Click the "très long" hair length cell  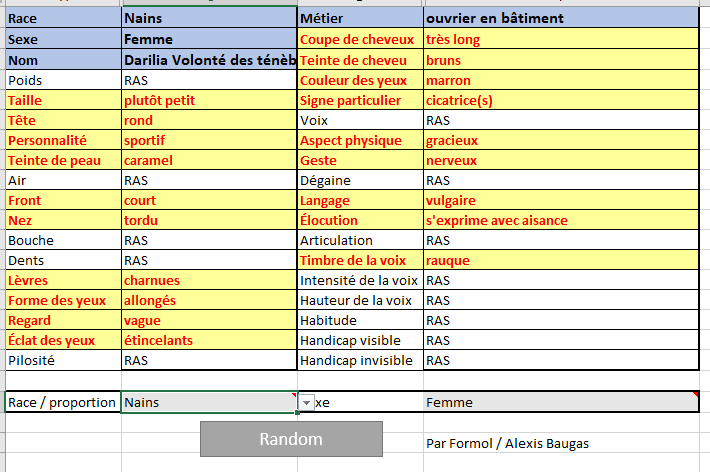click(560, 40)
